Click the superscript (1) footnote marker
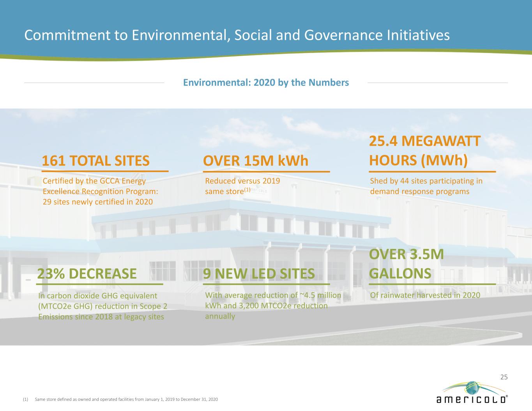 point(247,190)
